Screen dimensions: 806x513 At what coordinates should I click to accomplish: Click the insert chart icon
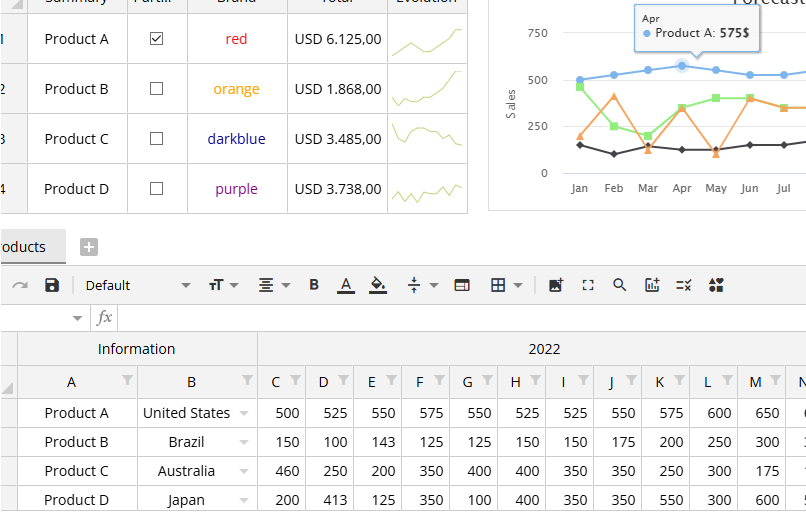pos(652,285)
